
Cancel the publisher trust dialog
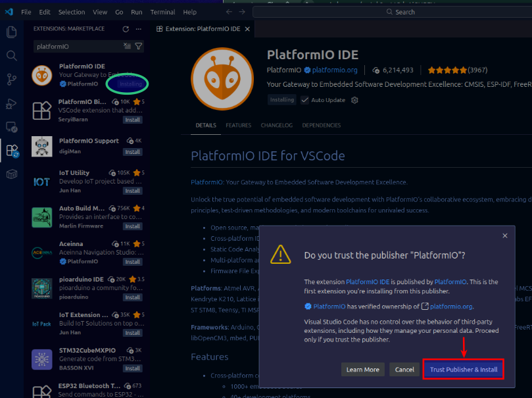point(404,369)
